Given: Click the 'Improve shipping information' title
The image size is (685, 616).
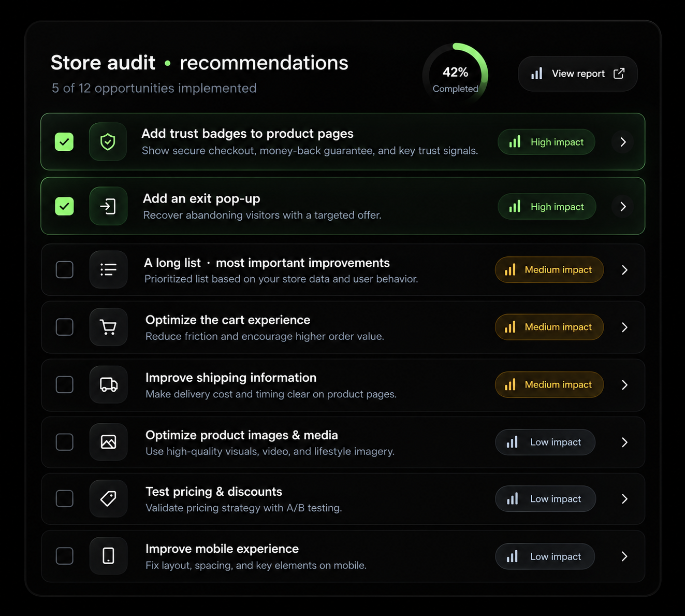Looking at the screenshot, I should 231,377.
